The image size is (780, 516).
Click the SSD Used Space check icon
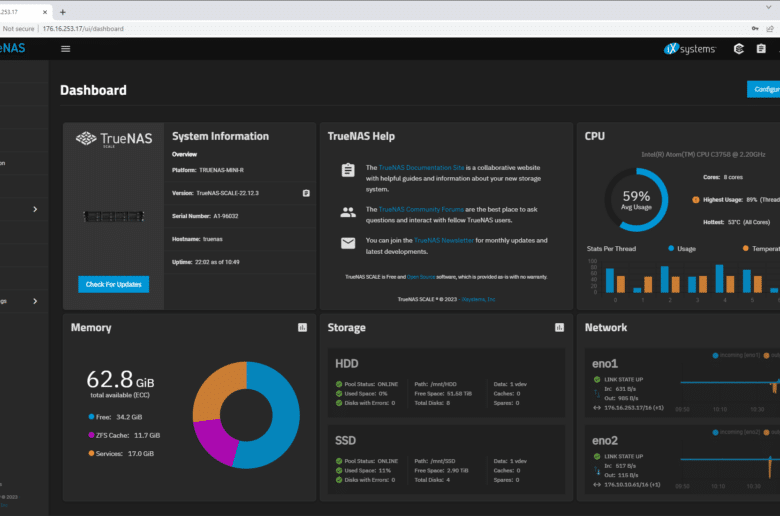pyautogui.click(x=339, y=471)
